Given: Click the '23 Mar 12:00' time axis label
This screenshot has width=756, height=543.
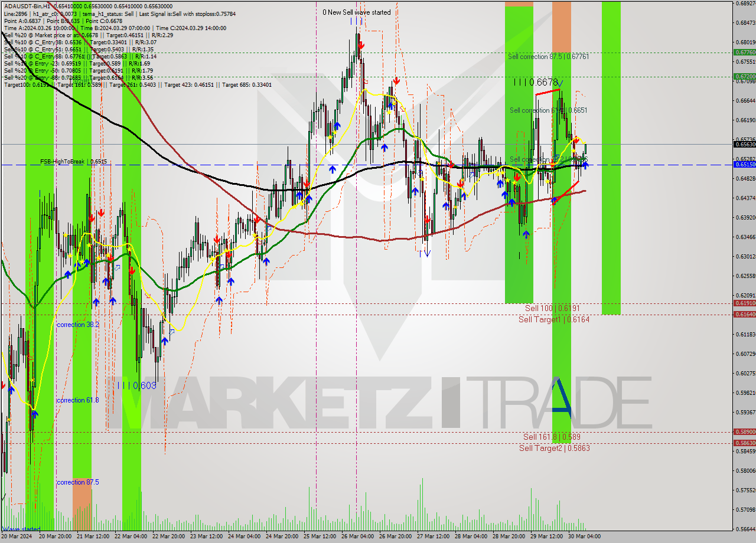Looking at the screenshot, I should [207, 537].
